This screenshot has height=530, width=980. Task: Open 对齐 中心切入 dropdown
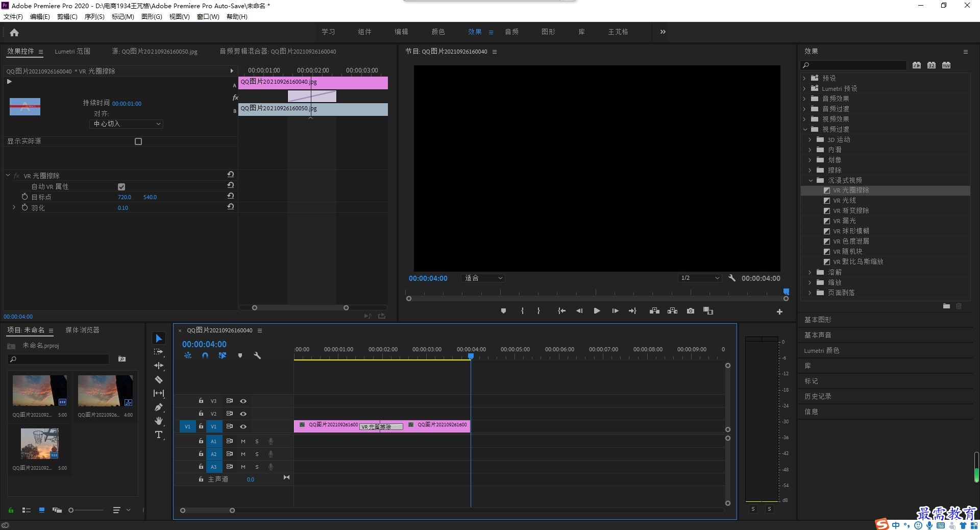tap(127, 124)
